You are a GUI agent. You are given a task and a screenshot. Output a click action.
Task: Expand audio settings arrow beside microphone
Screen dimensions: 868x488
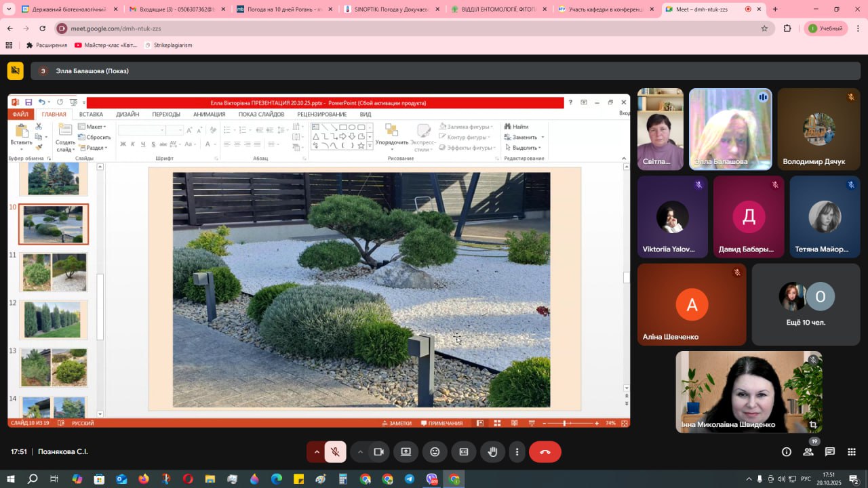pos(316,452)
